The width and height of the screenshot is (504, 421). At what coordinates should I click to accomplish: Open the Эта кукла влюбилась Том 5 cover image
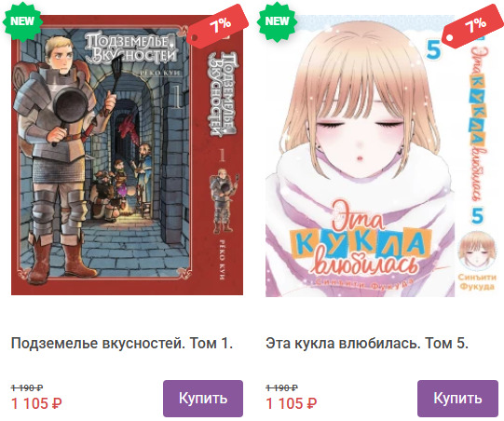pos(382,156)
